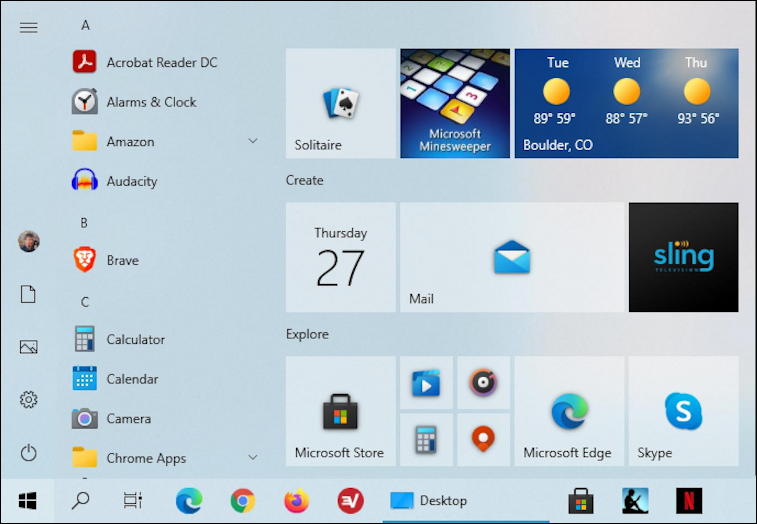Open the Boulder, CO weather tile
757x524 pixels.
(626, 103)
